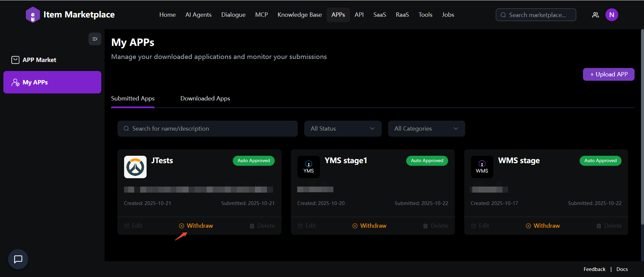
Task: Select the Submitted Apps tab
Action: [133, 98]
